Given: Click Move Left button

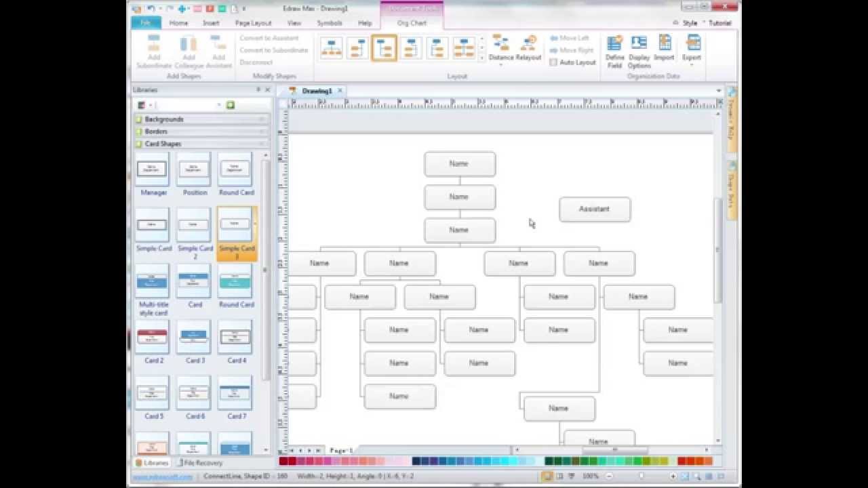Looking at the screenshot, I should click(568, 38).
